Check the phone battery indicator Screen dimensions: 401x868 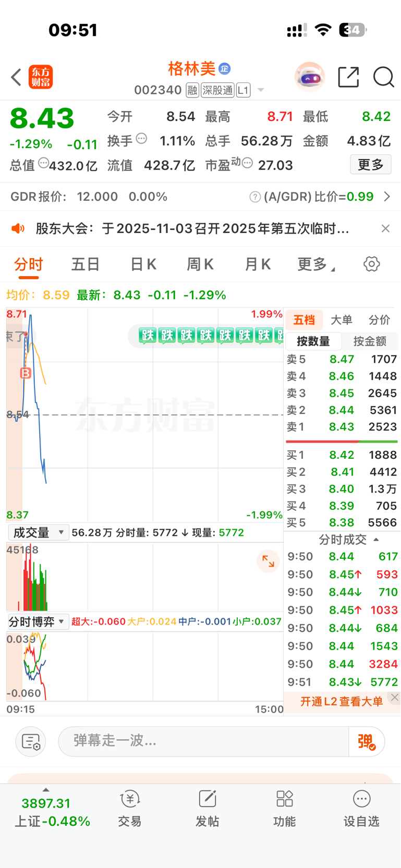click(353, 30)
